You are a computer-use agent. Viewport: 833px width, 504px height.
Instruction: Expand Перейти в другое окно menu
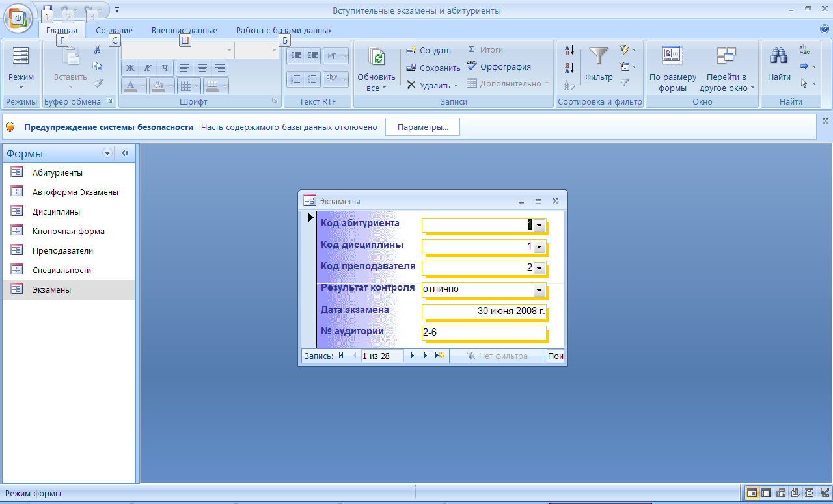[x=752, y=88]
